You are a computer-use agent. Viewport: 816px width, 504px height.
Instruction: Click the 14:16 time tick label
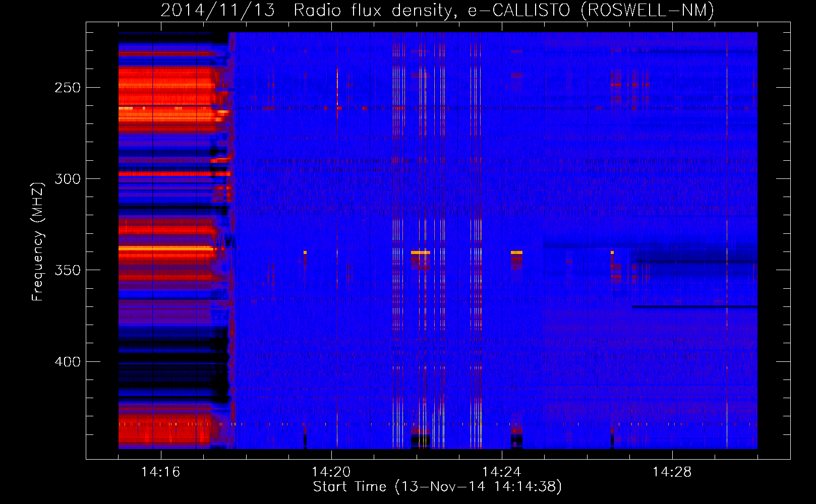coord(161,472)
